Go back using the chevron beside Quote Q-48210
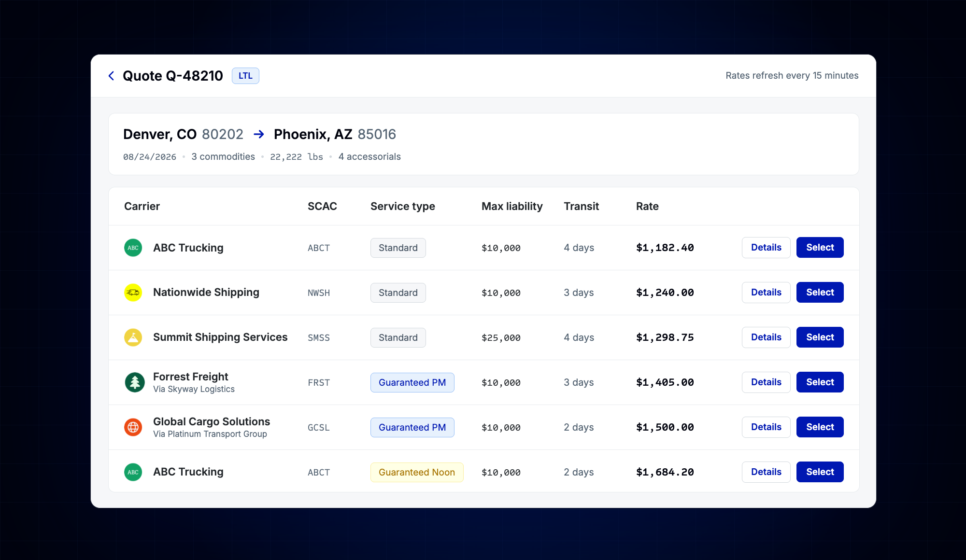966x560 pixels. (x=111, y=76)
